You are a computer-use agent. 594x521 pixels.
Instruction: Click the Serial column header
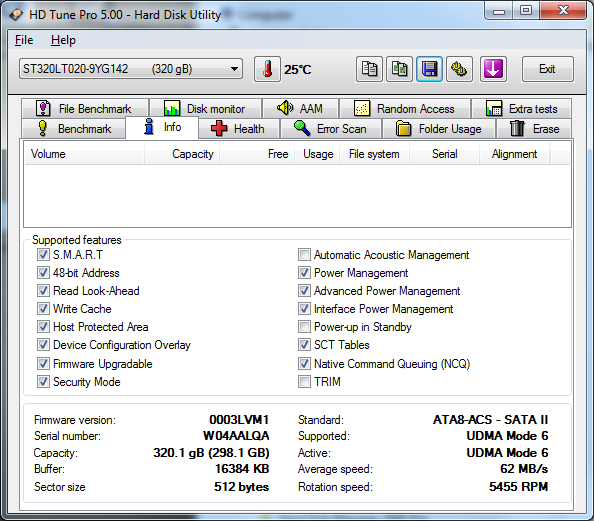(x=444, y=154)
